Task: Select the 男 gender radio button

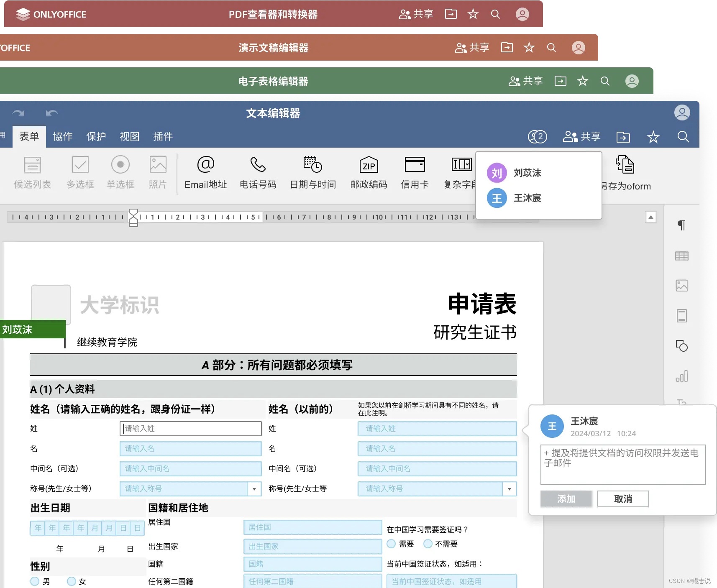Action: (x=35, y=581)
